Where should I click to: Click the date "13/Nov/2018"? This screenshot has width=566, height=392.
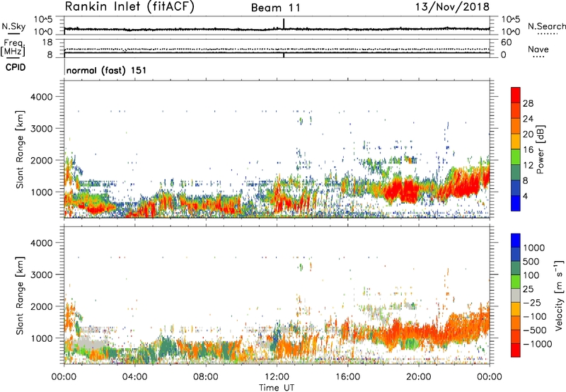point(452,7)
